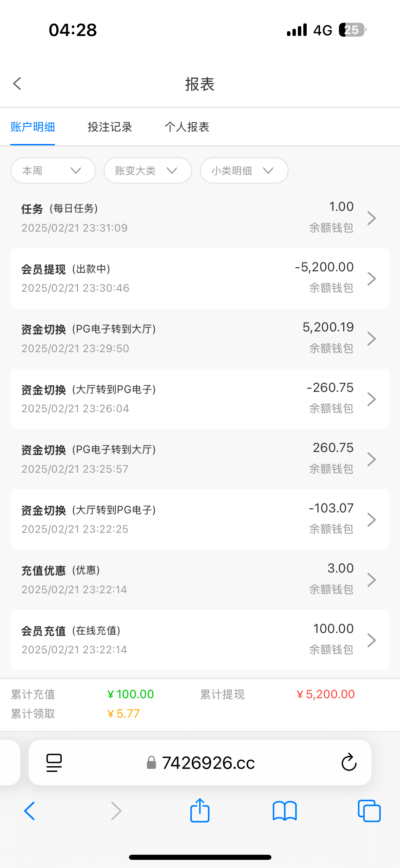400x868 pixels.
Task: Reload the page with Safari refresh icon
Action: 348,762
